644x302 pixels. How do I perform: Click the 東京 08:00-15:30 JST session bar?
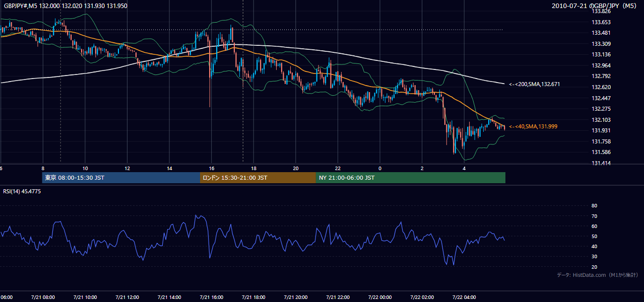[x=121, y=178]
